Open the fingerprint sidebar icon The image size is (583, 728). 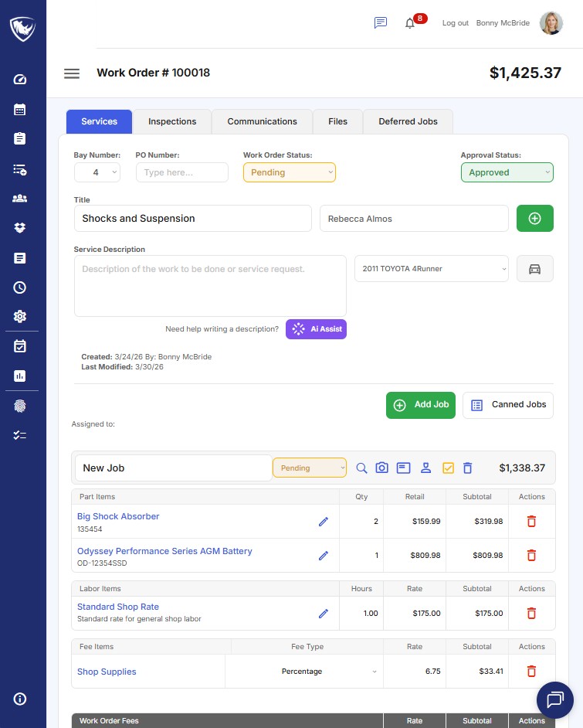(19, 406)
